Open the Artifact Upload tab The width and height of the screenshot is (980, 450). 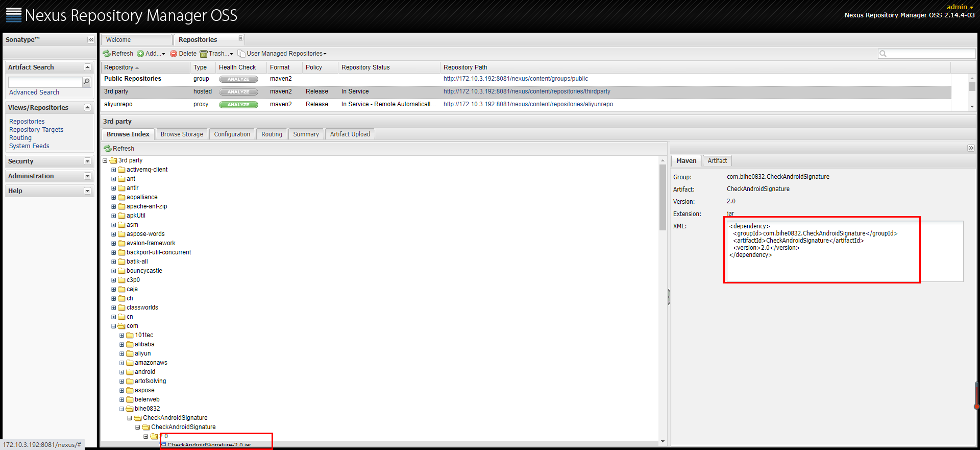click(350, 134)
